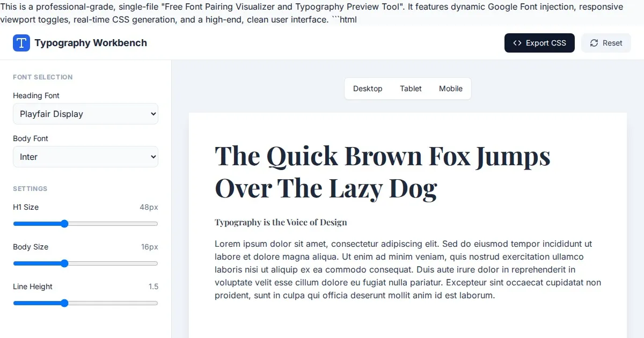Click the Quick Brown Fox preview heading

(382, 172)
